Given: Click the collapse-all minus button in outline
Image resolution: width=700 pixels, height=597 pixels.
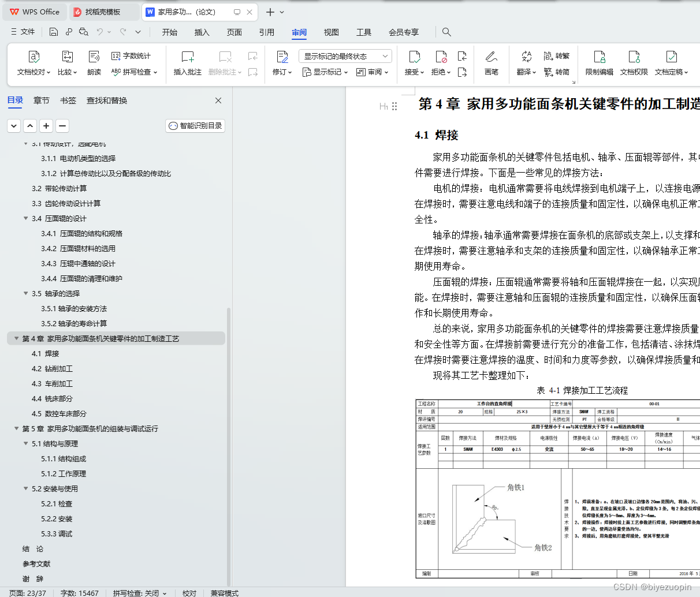Looking at the screenshot, I should (x=62, y=125).
